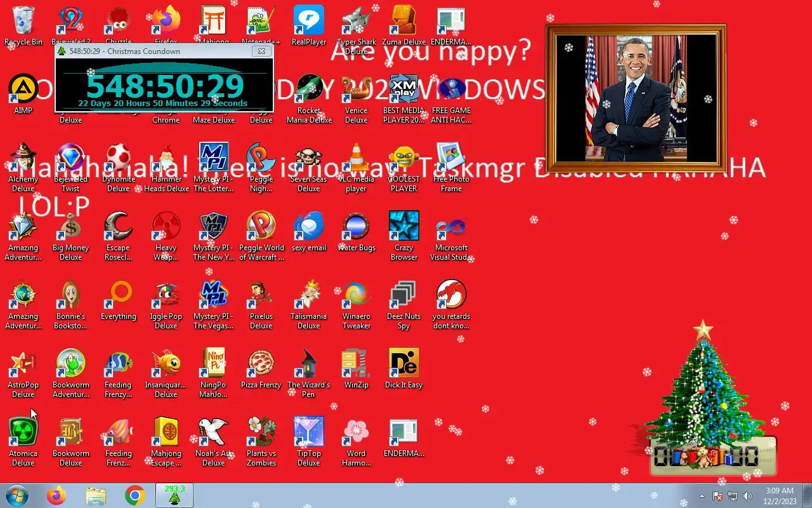The height and width of the screenshot is (508, 812).
Task: Open Mystery PI - The Lottery shortcut
Action: point(214,167)
